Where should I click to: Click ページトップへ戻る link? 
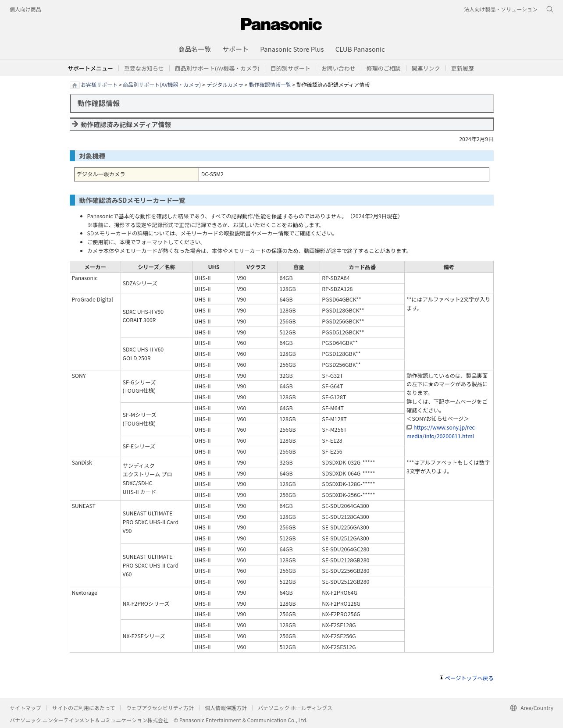(469, 678)
